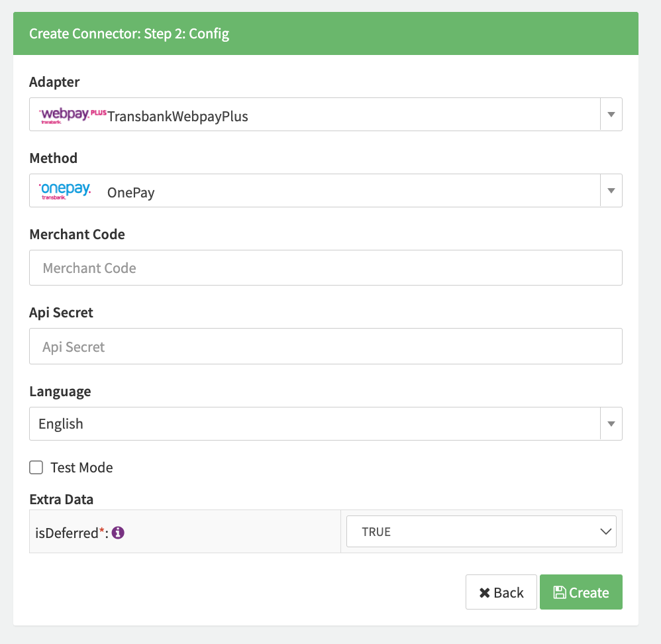Go back with the Back button
661x644 pixels.
coord(501,592)
